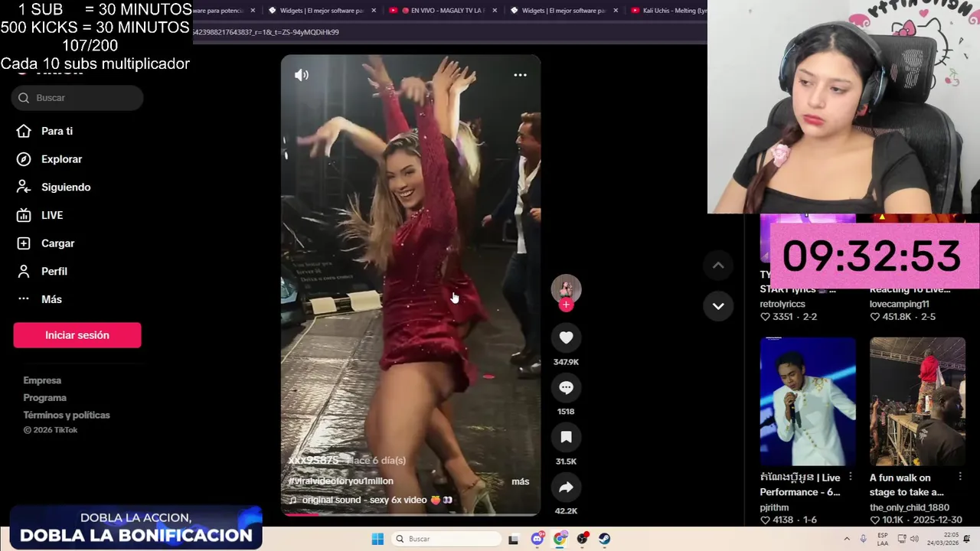Open the Empresa footer link

42,380
